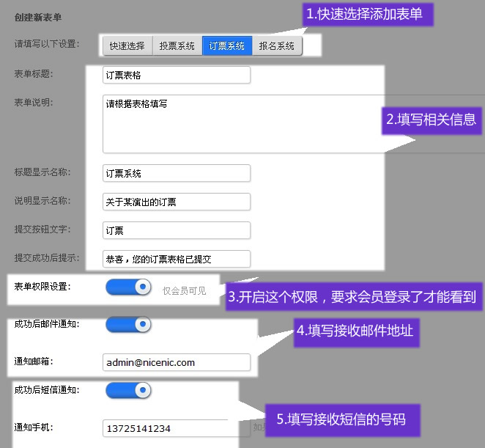
Task: Open the 报名系统 tab
Action: coord(276,45)
